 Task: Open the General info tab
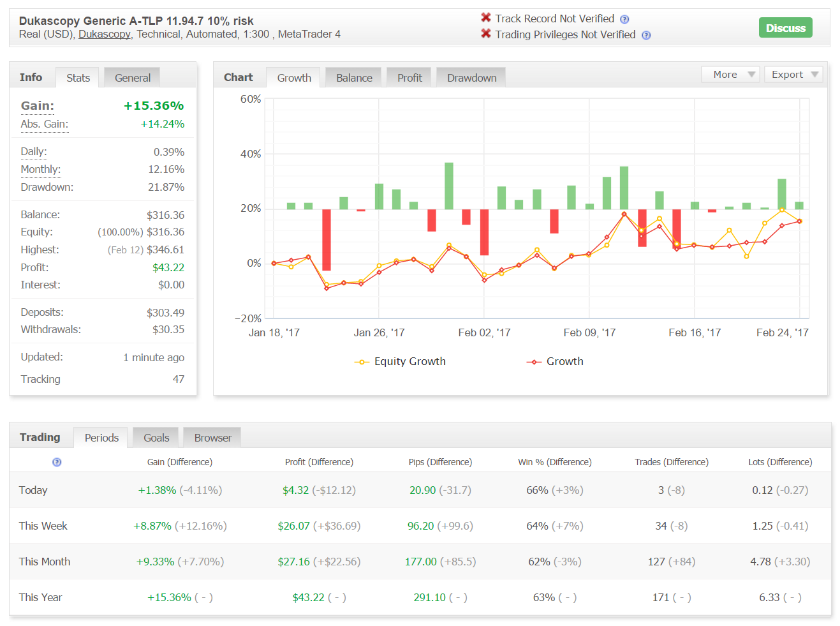click(133, 78)
